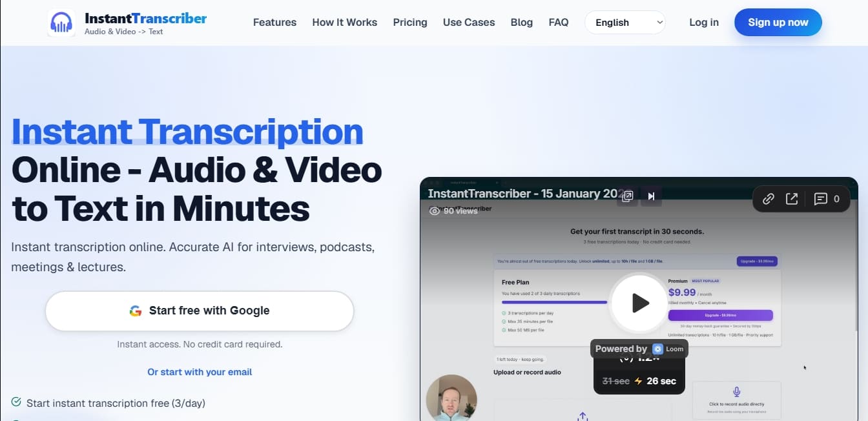Jump to the FAQ section
The width and height of the screenshot is (868, 421).
point(559,23)
